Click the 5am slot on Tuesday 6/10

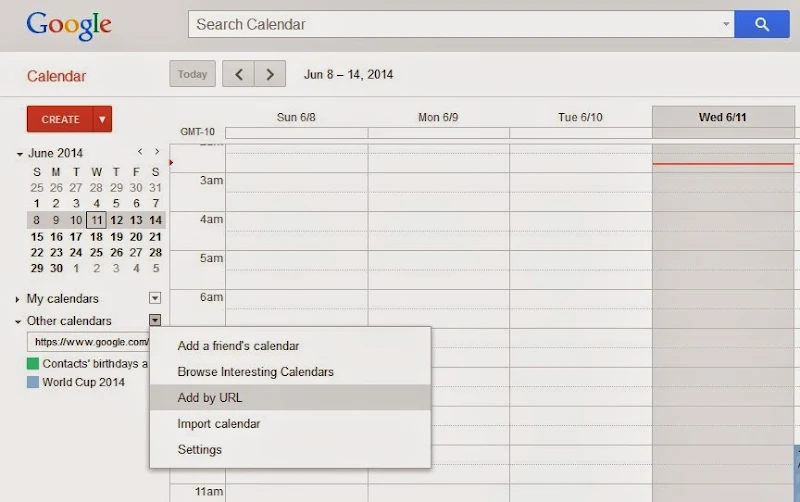[x=581, y=270]
